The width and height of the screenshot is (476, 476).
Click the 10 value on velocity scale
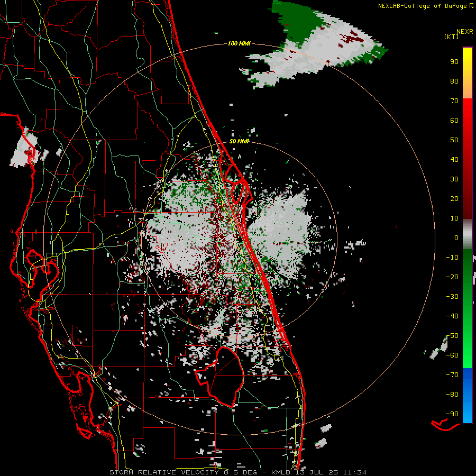point(454,218)
